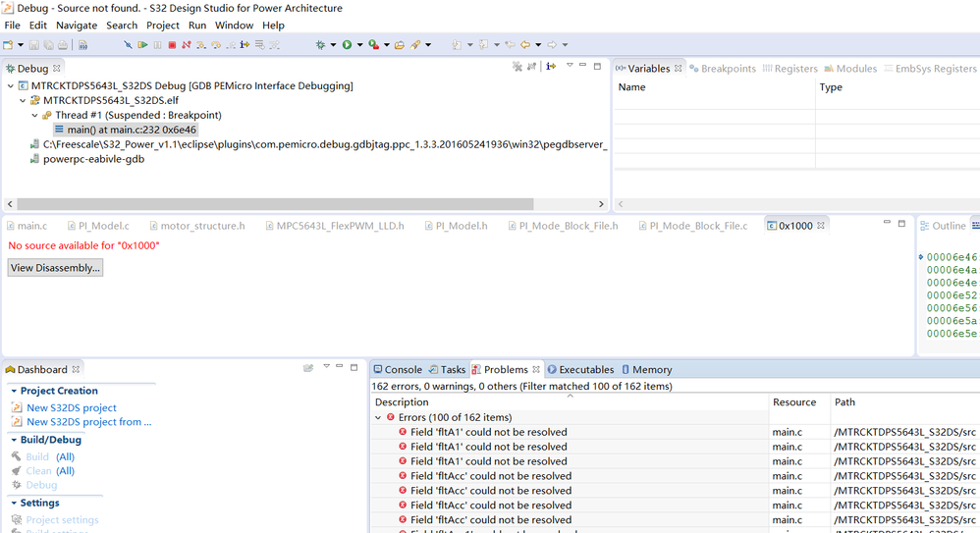Click Remove All Terminated Launches icon

coord(517,66)
